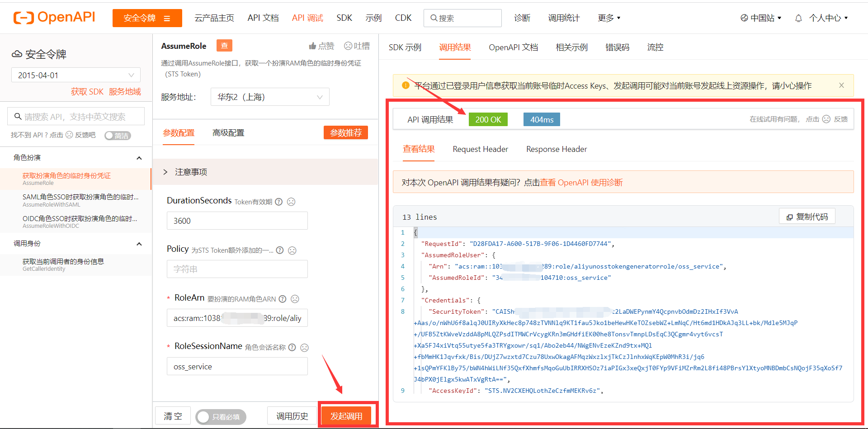The image size is (868, 429).
Task: Click the feedback face under the API search box
Action: coord(69,135)
